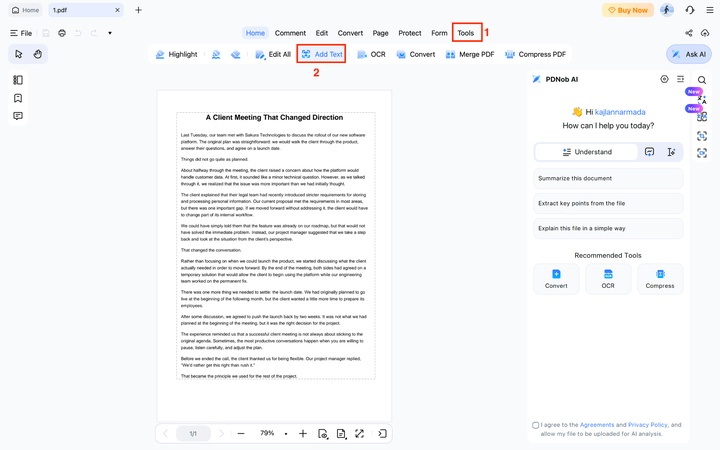The height and width of the screenshot is (450, 720).
Task: Open the Tools tab
Action: tap(466, 33)
